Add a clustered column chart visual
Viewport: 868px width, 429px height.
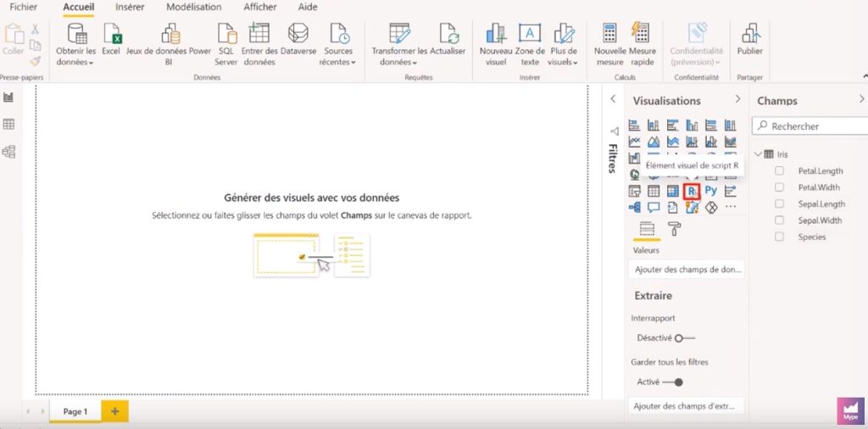click(692, 125)
